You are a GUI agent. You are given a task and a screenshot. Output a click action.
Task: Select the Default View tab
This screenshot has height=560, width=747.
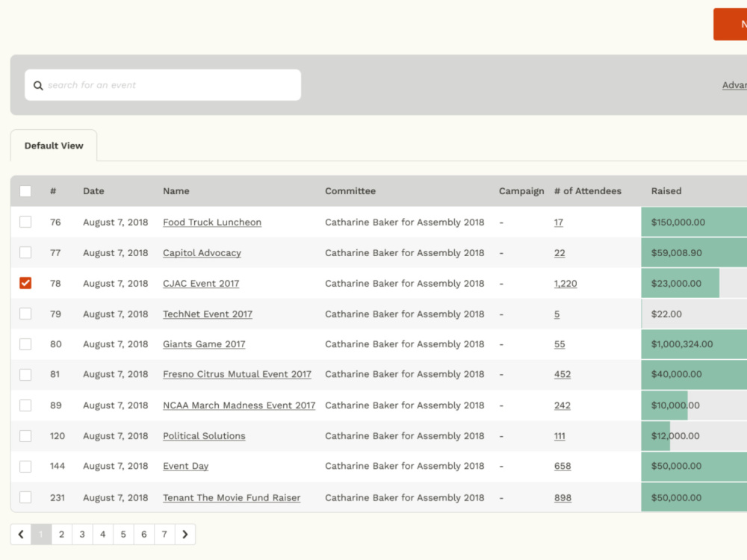54,146
